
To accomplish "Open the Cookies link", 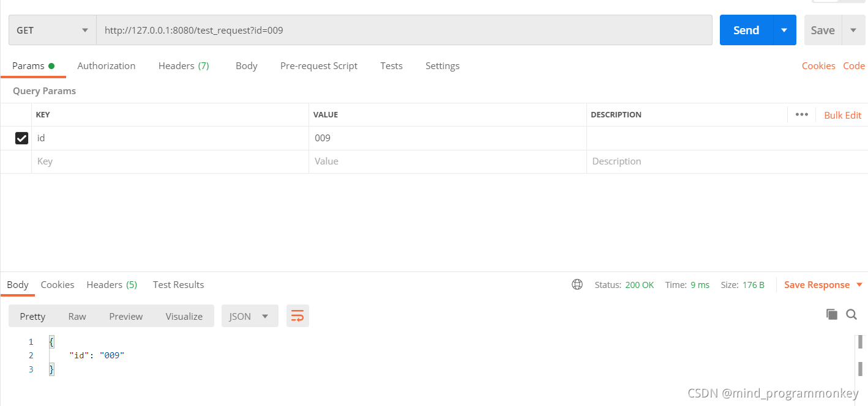I will pos(818,66).
